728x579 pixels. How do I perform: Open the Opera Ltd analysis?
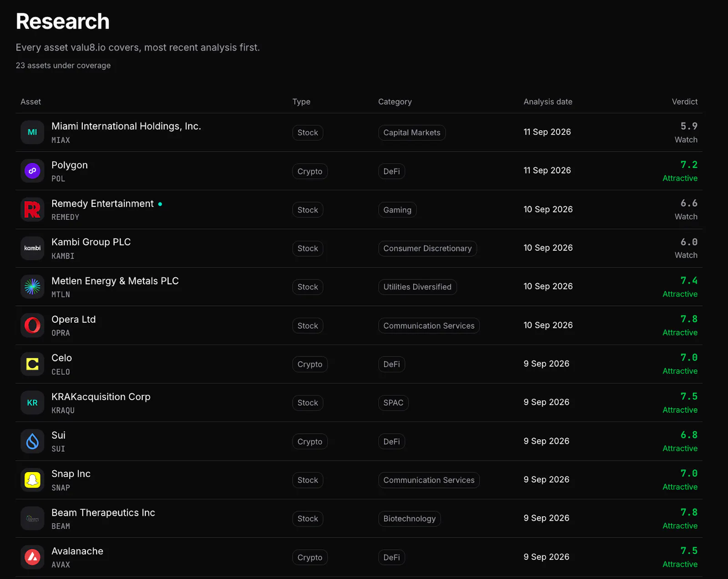point(74,319)
